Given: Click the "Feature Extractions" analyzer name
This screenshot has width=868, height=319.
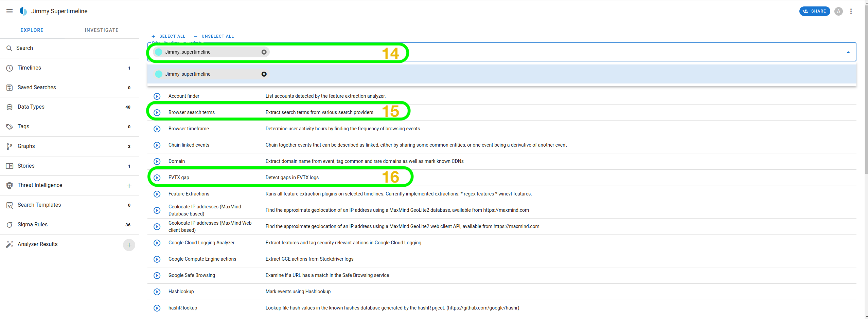Looking at the screenshot, I should click(189, 194).
